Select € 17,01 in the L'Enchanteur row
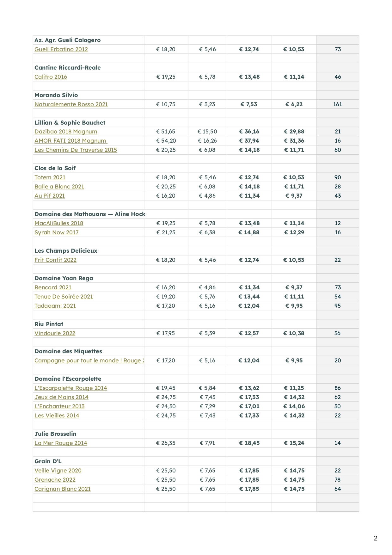 (249, 406)
